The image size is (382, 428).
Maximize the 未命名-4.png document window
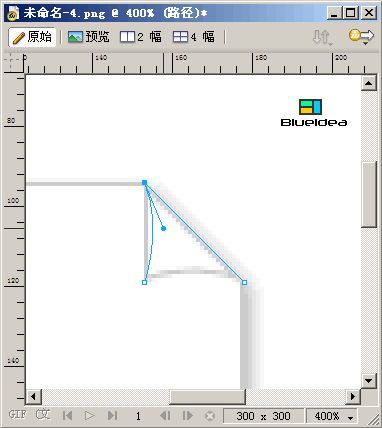pos(351,13)
